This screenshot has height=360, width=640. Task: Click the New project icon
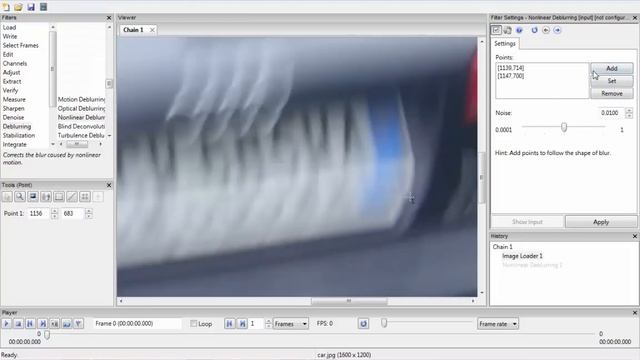pos(6,7)
